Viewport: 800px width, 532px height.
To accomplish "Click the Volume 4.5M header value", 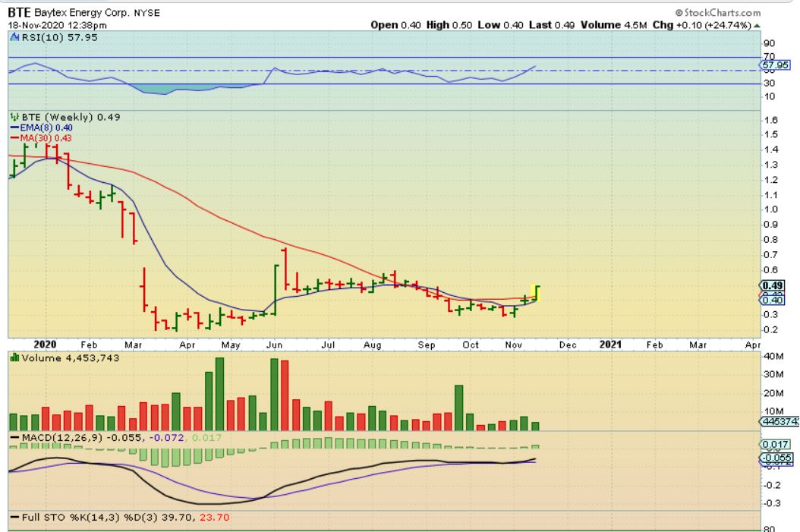I will [x=614, y=25].
